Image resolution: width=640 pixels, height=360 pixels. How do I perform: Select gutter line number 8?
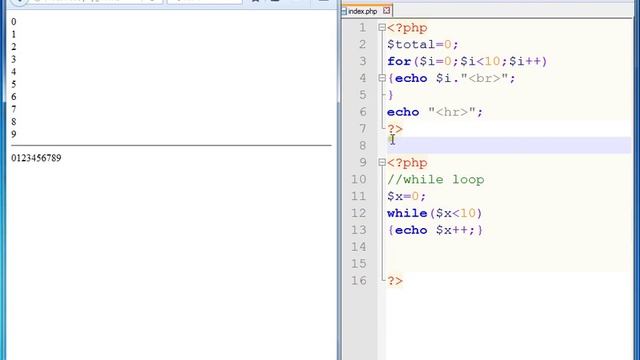click(x=362, y=146)
